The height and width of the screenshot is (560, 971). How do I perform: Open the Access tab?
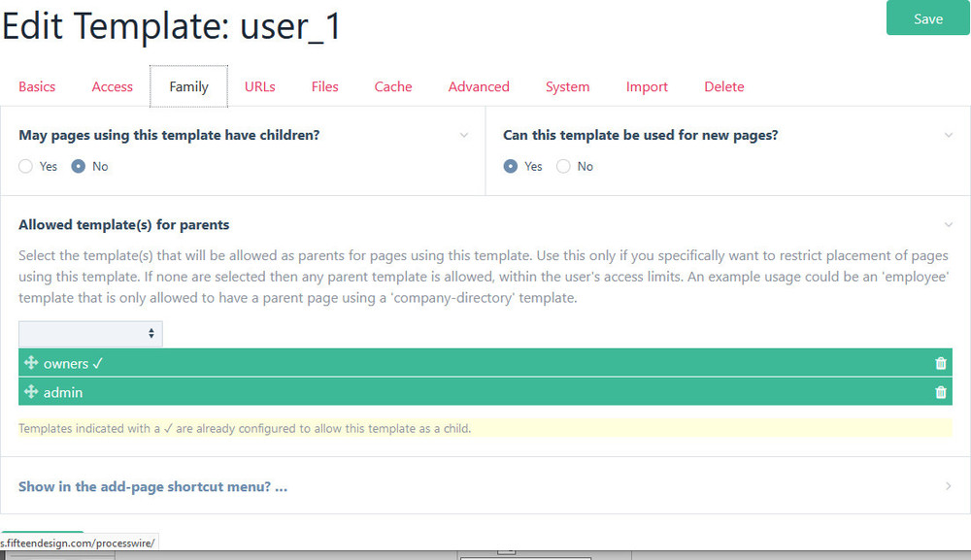coord(112,86)
